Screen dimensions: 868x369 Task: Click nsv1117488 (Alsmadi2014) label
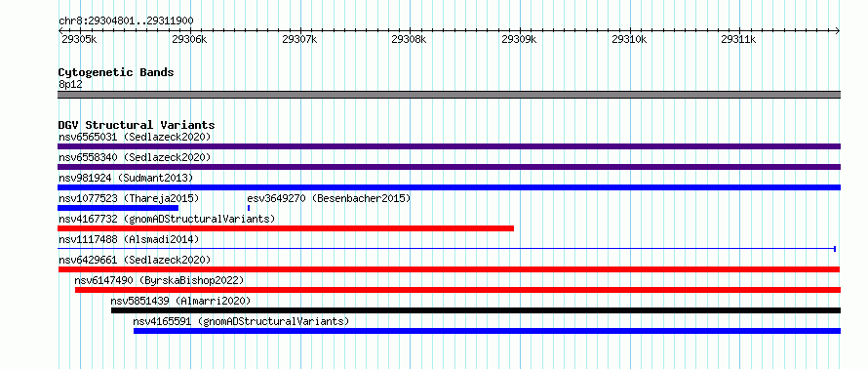click(x=129, y=239)
